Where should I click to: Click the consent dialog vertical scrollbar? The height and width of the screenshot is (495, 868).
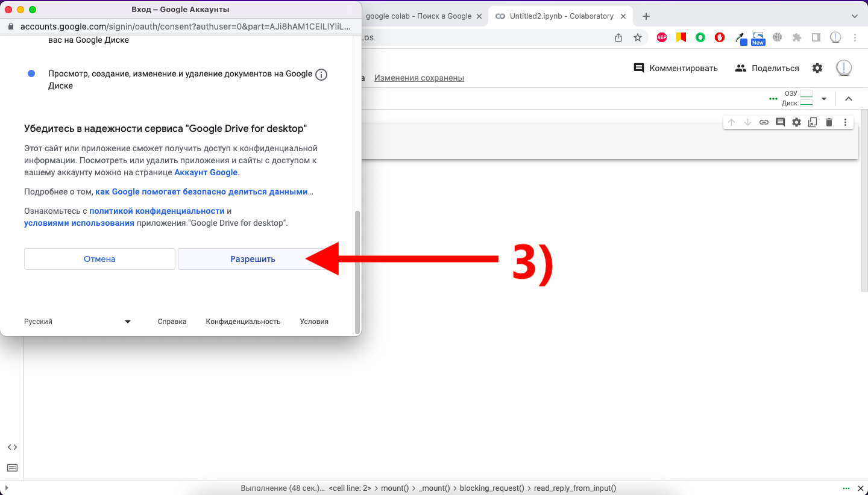coord(357,271)
